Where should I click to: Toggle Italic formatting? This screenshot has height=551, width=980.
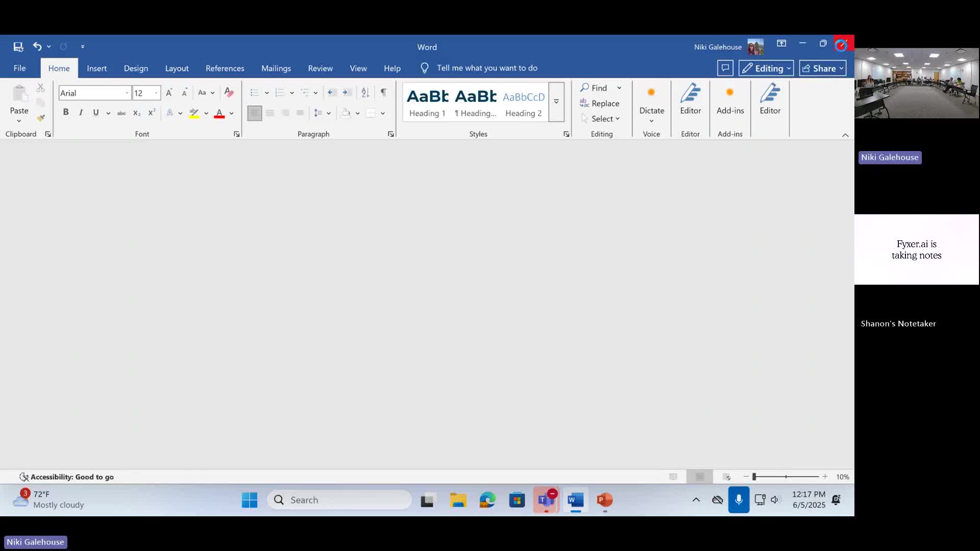click(x=81, y=113)
